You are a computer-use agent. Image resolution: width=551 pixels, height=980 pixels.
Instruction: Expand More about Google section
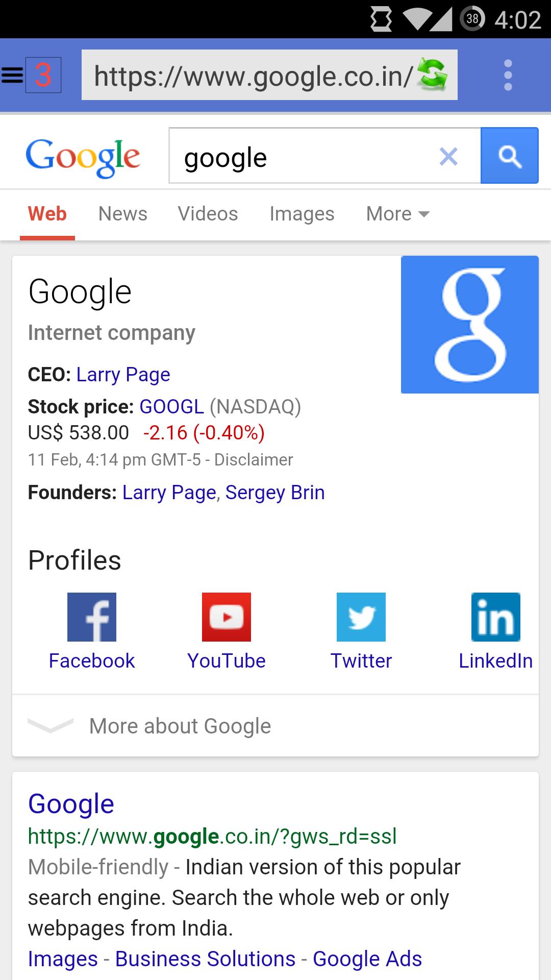179,725
